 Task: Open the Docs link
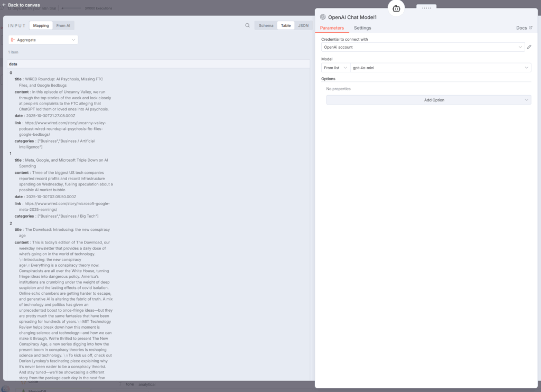click(x=524, y=28)
